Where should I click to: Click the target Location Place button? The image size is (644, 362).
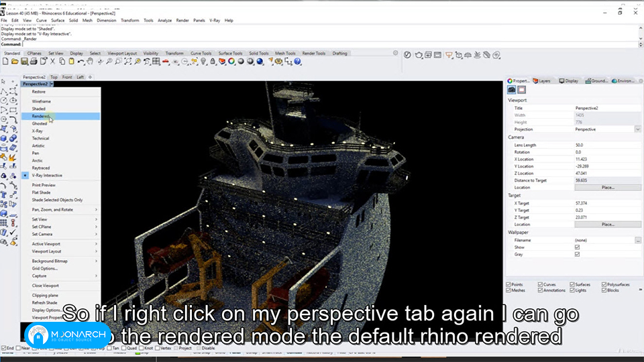(608, 225)
